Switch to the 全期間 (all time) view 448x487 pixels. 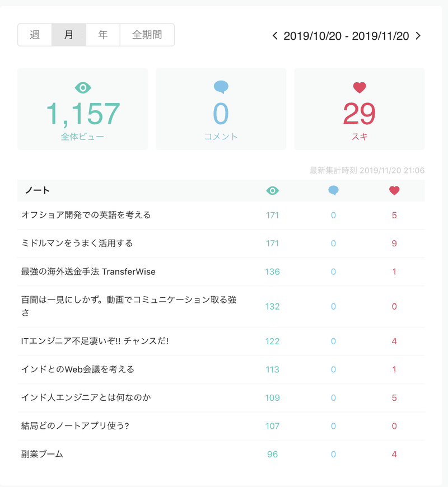[x=147, y=35]
